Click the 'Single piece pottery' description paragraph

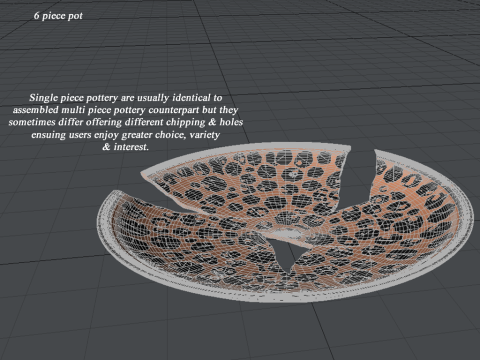pyautogui.click(x=126, y=122)
